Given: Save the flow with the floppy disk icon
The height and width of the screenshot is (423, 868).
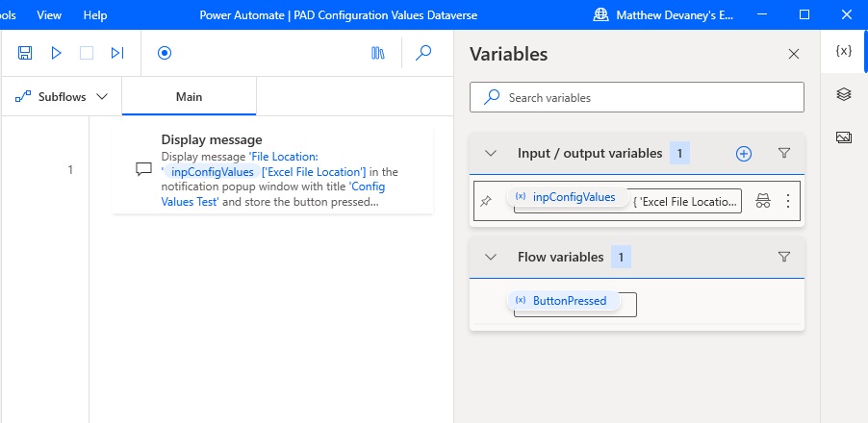Looking at the screenshot, I should [x=25, y=53].
